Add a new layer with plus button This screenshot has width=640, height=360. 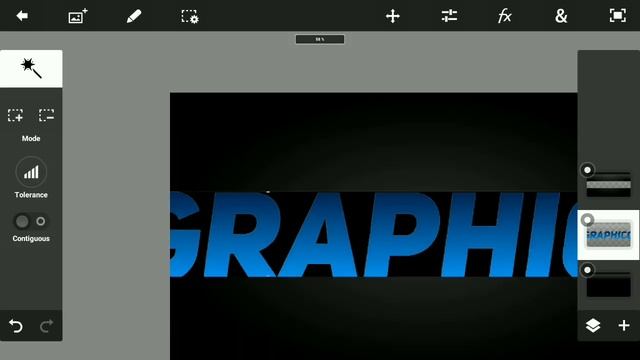click(624, 325)
